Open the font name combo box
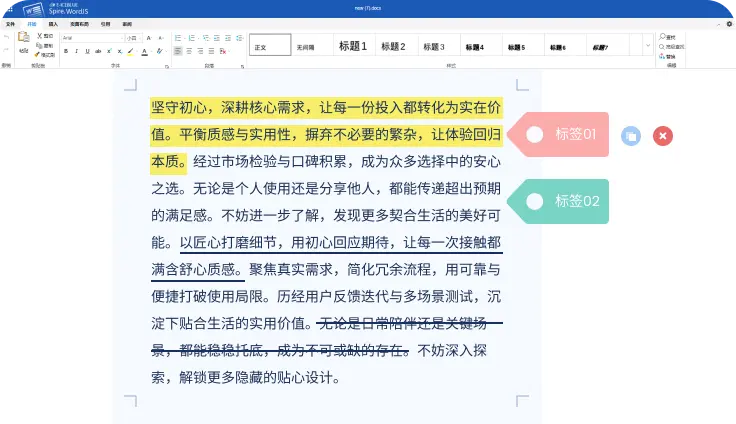 92,38
